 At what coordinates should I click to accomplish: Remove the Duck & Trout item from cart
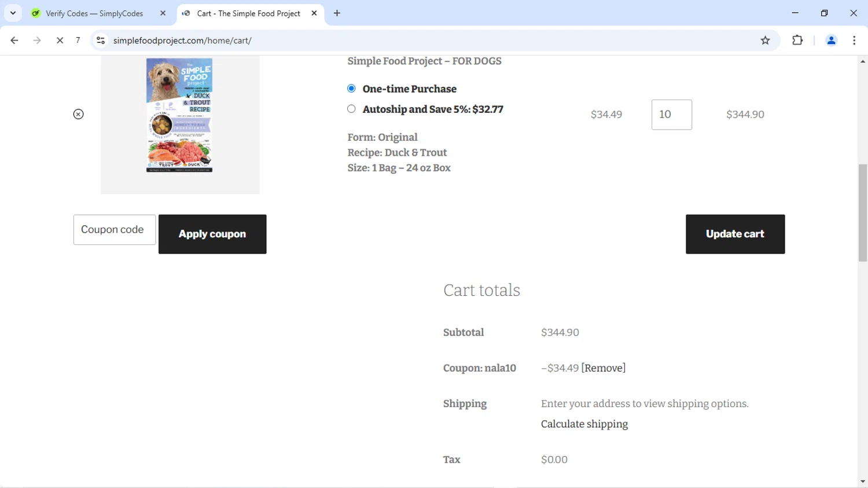(x=79, y=114)
